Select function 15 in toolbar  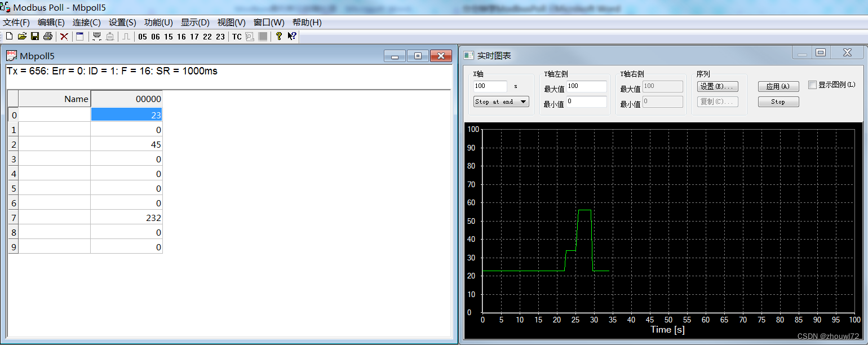pos(169,37)
